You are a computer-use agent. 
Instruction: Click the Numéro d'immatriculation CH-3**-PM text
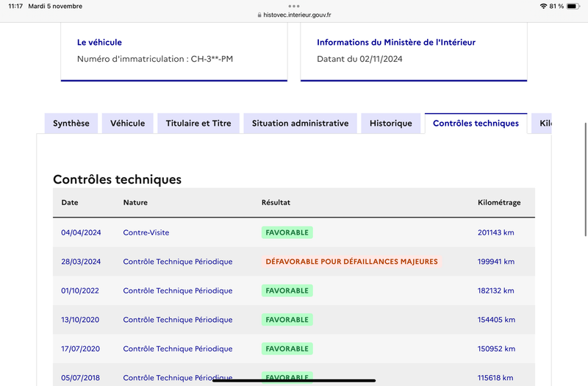[x=155, y=59]
